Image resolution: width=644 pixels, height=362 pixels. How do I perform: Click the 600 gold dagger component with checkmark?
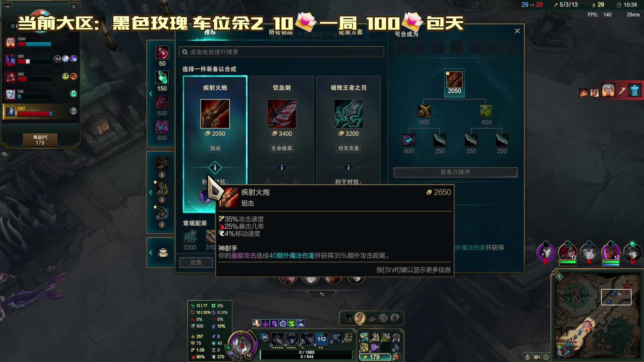[409, 140]
